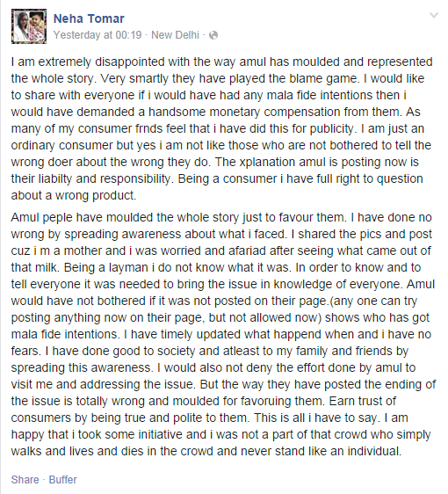Click the phrase 'about a wrong product.'

74,195
